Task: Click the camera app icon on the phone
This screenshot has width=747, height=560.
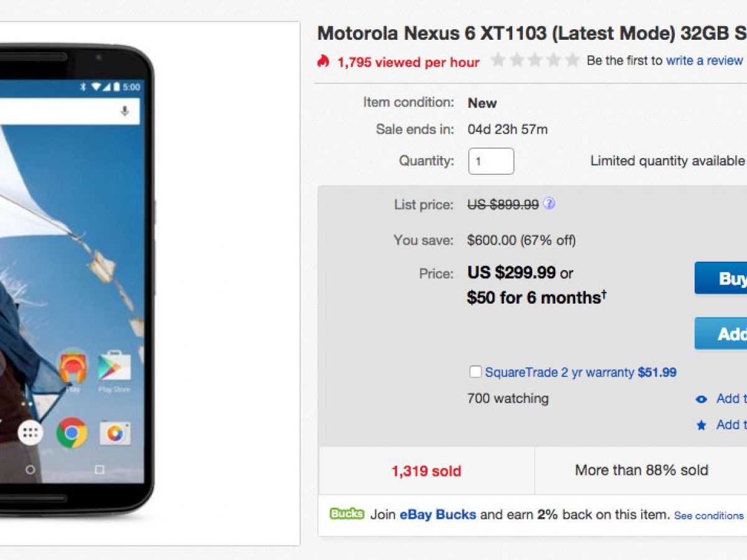Action: click(x=115, y=433)
